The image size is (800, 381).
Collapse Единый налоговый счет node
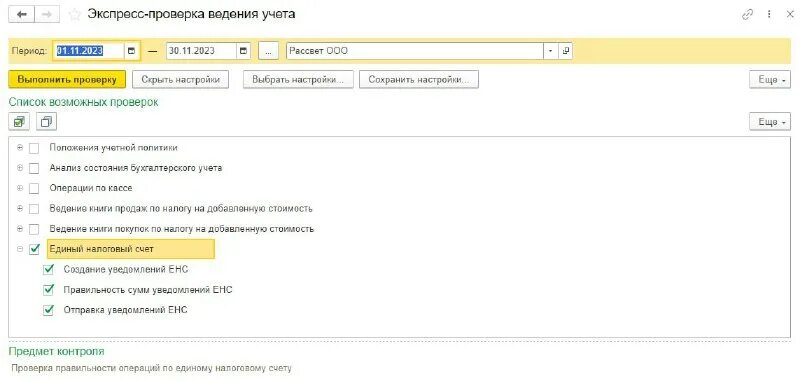20,249
